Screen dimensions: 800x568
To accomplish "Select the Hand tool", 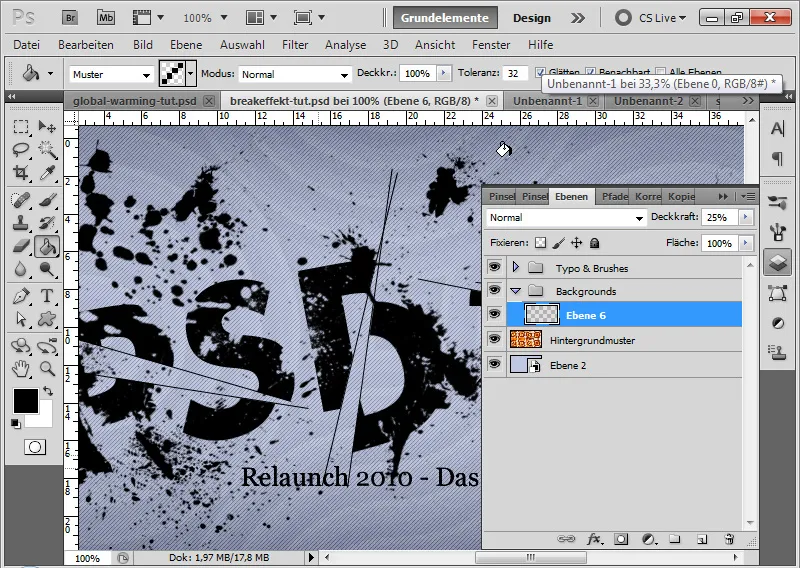I will coord(20,368).
